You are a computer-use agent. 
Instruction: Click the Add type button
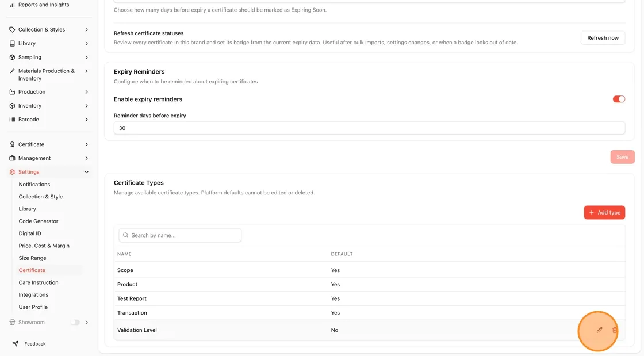[604, 213]
